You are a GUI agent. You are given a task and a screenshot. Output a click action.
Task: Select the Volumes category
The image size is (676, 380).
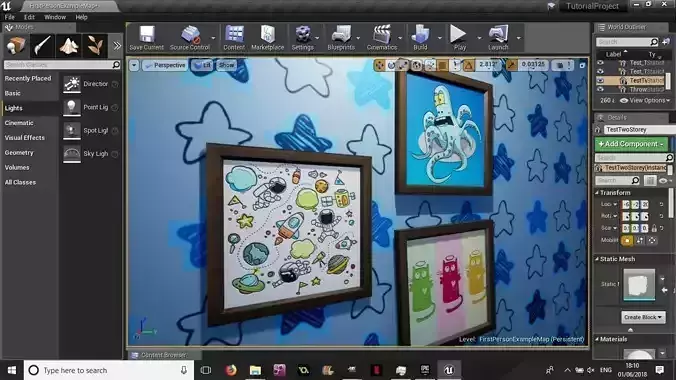17,167
